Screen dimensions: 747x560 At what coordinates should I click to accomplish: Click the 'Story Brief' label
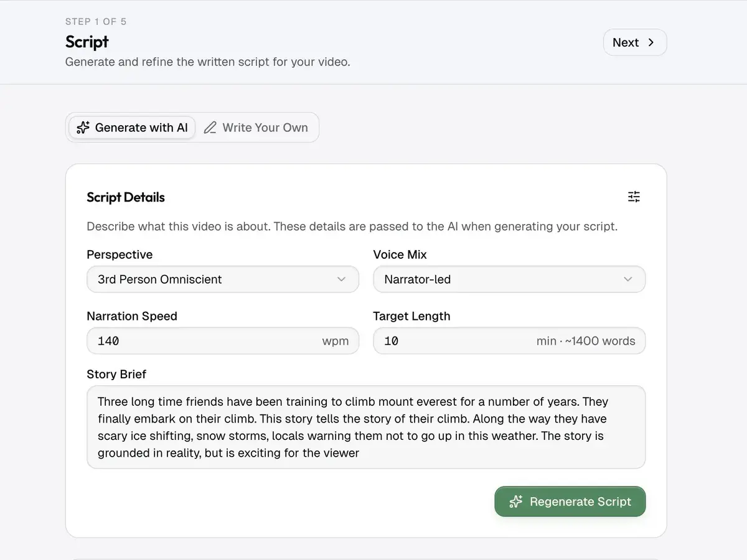(x=116, y=374)
